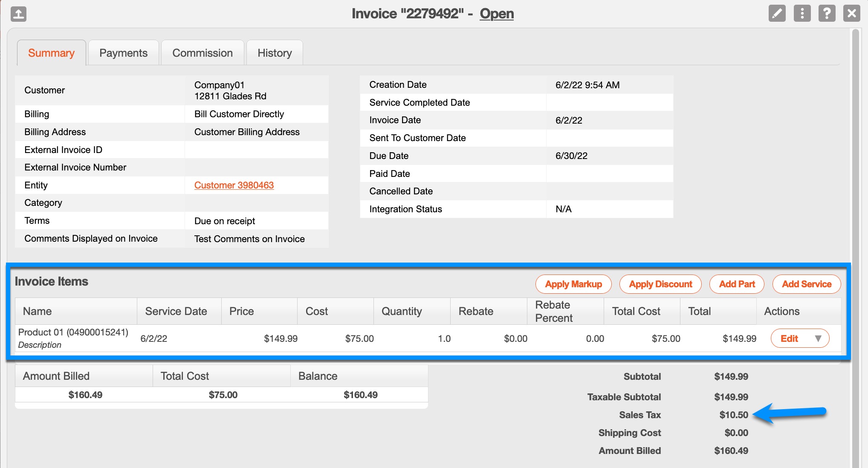Select the Summary tab
The width and height of the screenshot is (868, 468).
51,53
